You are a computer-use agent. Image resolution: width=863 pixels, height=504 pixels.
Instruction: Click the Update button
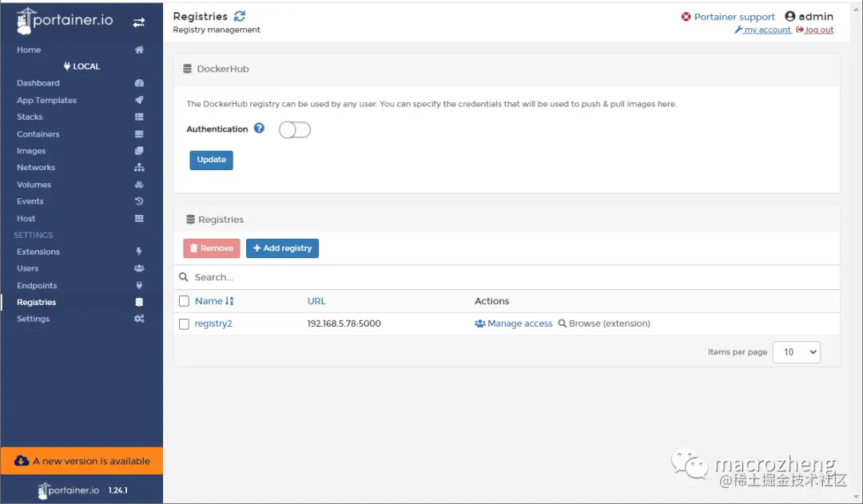click(x=211, y=160)
